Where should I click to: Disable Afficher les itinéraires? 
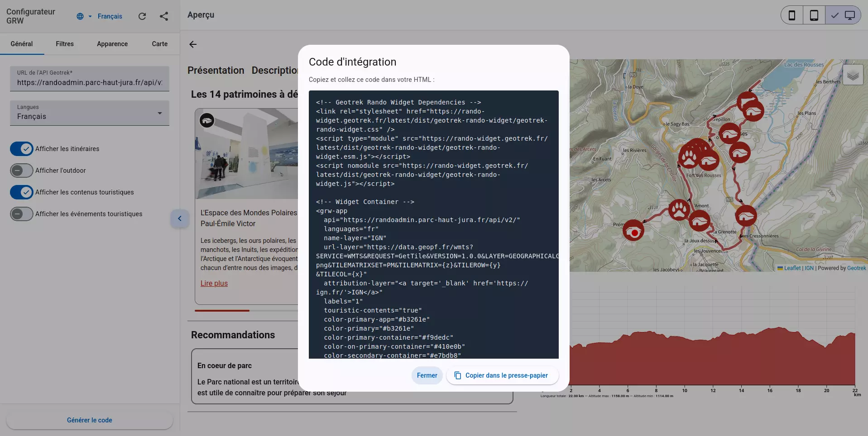click(21, 149)
